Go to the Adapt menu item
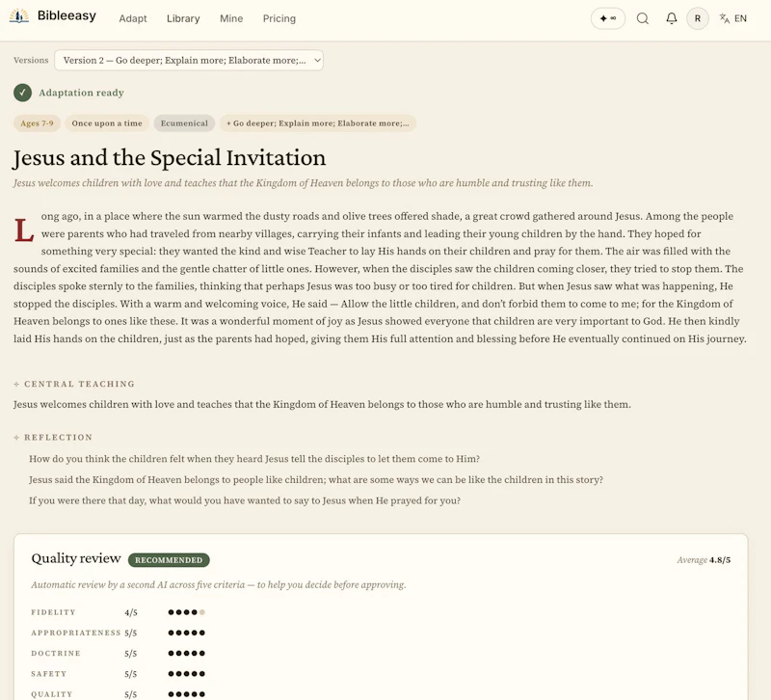771x700 pixels. [x=133, y=18]
